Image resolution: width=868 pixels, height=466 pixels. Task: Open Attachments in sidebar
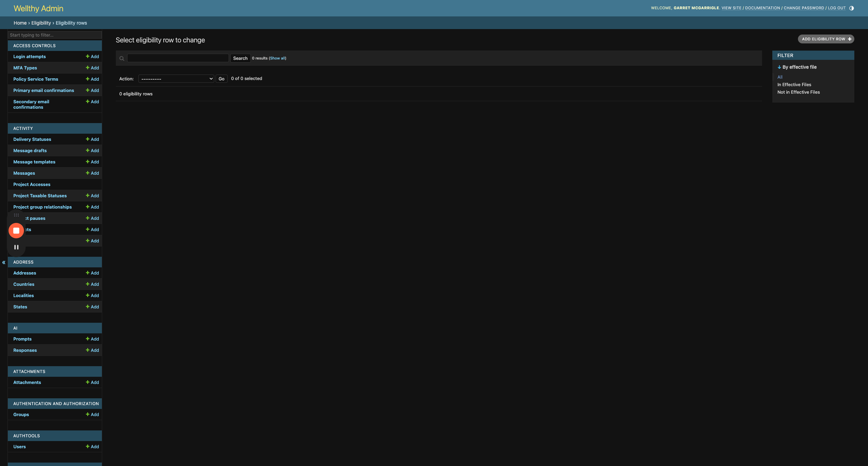tap(27, 382)
